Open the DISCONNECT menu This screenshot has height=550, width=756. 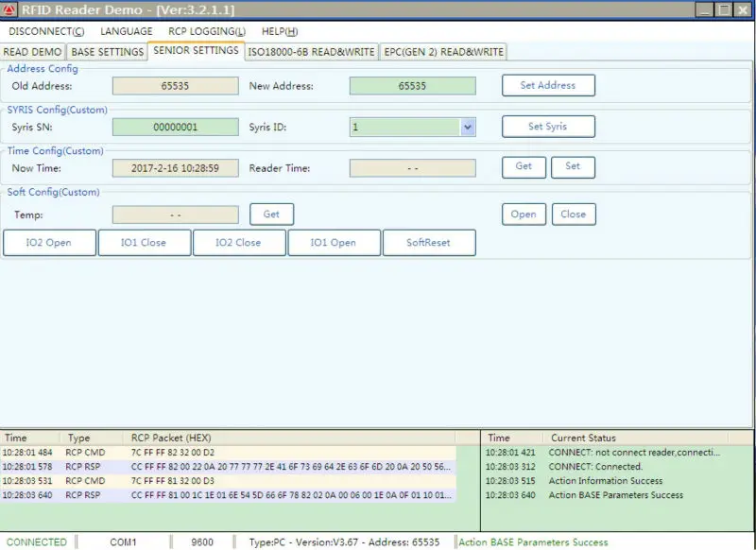tap(45, 31)
